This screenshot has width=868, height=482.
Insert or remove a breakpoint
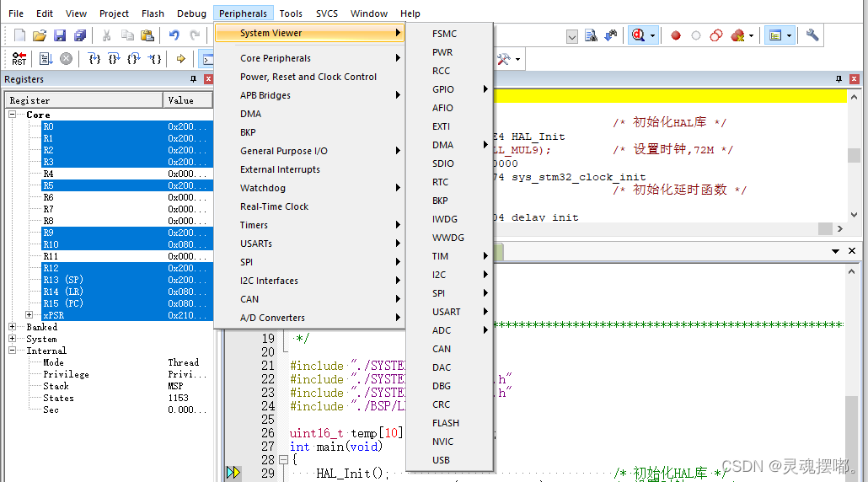point(675,36)
